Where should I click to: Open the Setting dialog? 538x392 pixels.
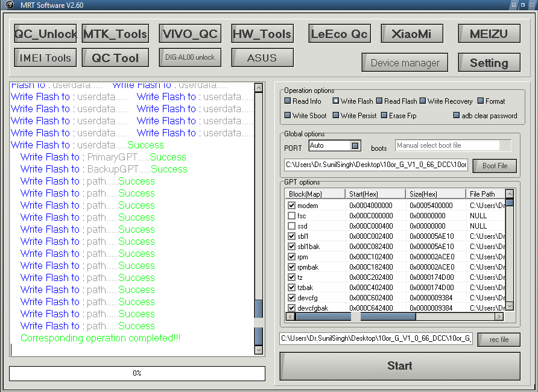click(489, 62)
